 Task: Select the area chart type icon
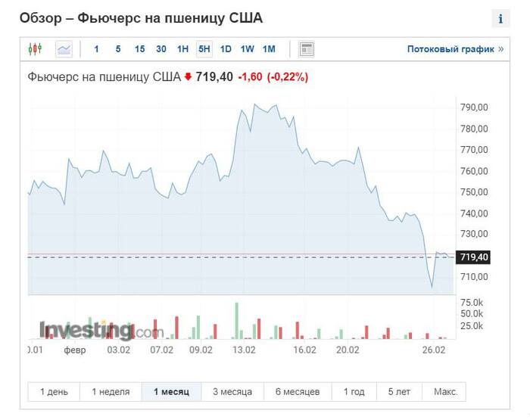click(64, 49)
